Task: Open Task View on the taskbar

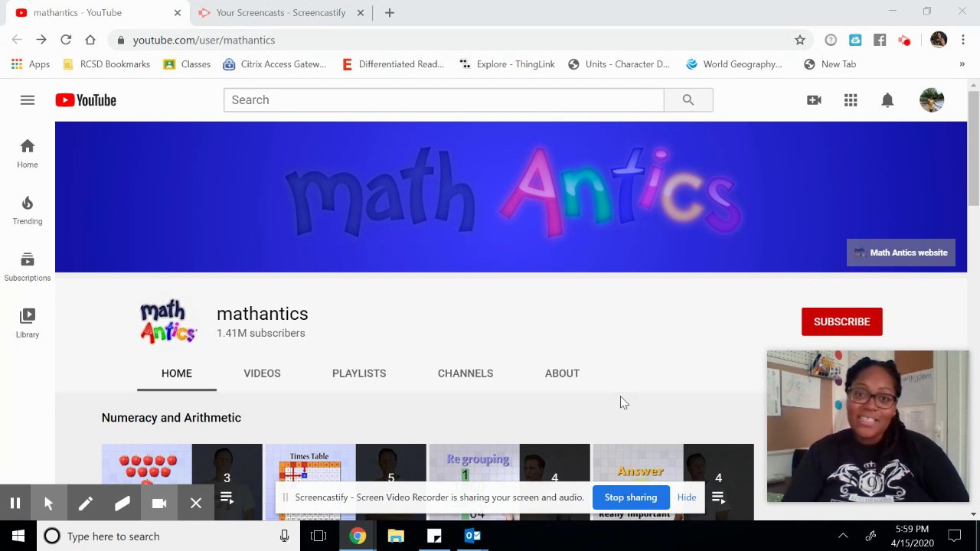Action: pyautogui.click(x=318, y=536)
